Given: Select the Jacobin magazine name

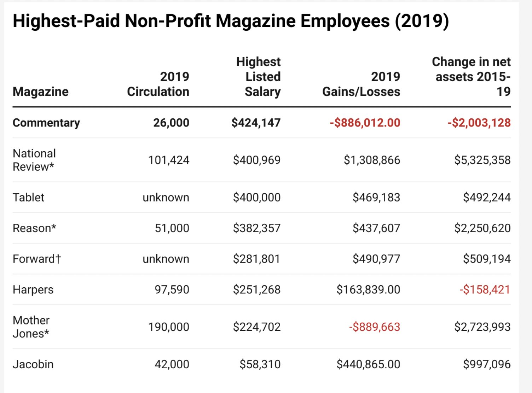Looking at the screenshot, I should (x=33, y=364).
